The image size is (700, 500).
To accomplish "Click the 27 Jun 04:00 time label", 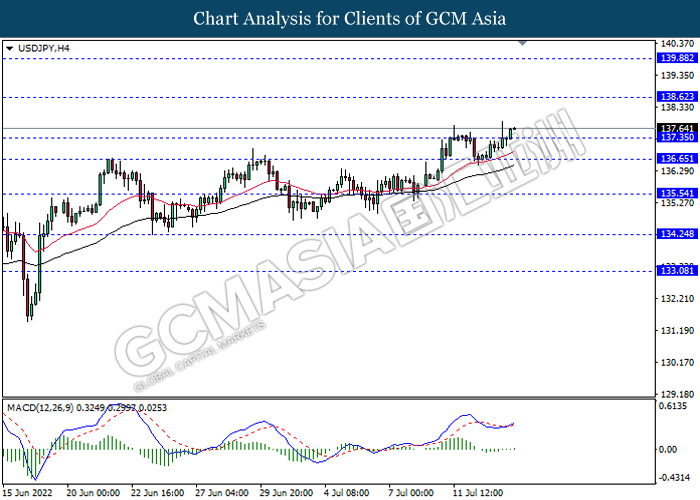I will coord(222,493).
